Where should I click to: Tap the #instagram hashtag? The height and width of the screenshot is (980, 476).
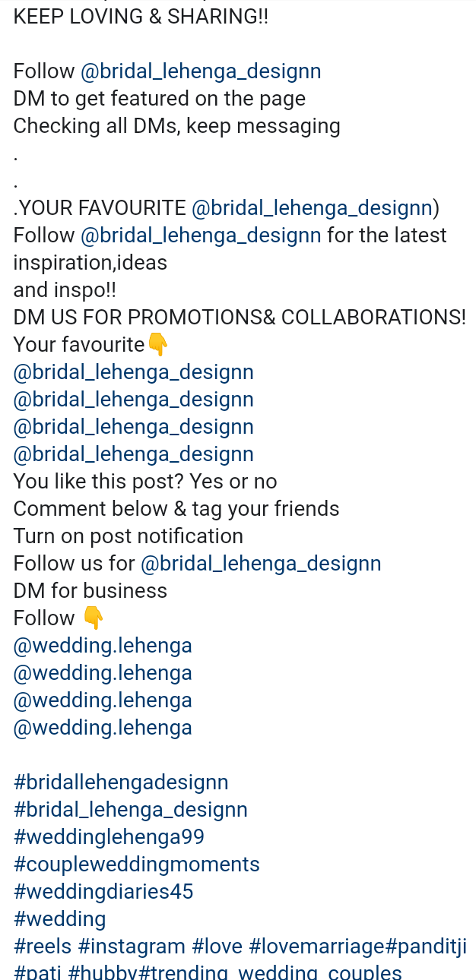132,947
